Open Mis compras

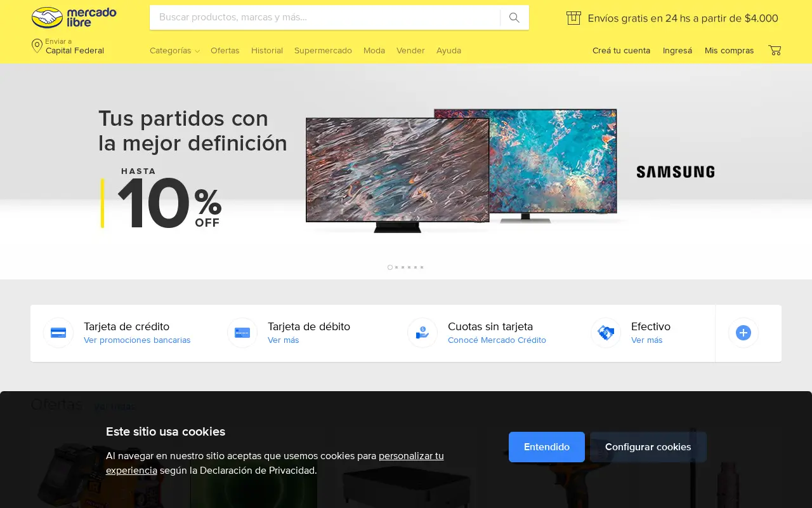click(x=730, y=51)
